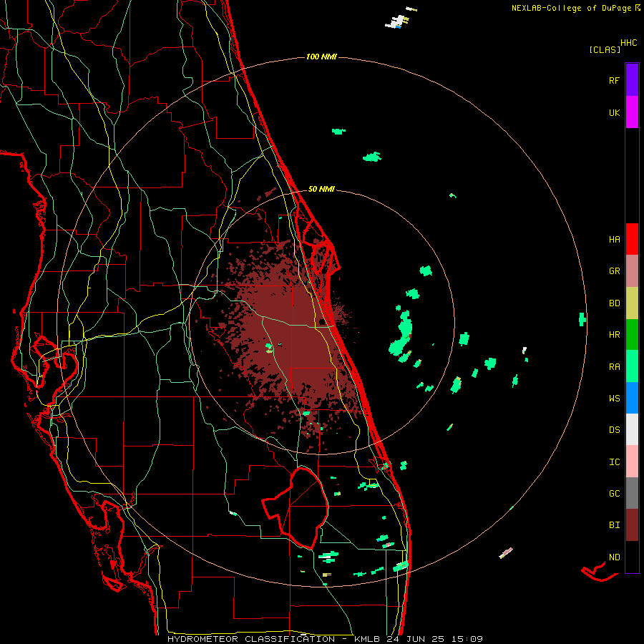Click the HA red legend swatch
This screenshot has height=644, width=644.
click(x=632, y=238)
